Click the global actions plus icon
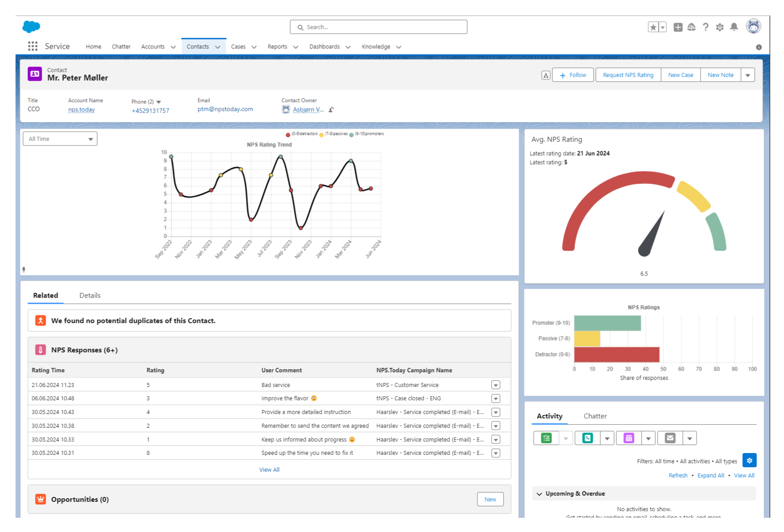The image size is (784, 532). [678, 27]
